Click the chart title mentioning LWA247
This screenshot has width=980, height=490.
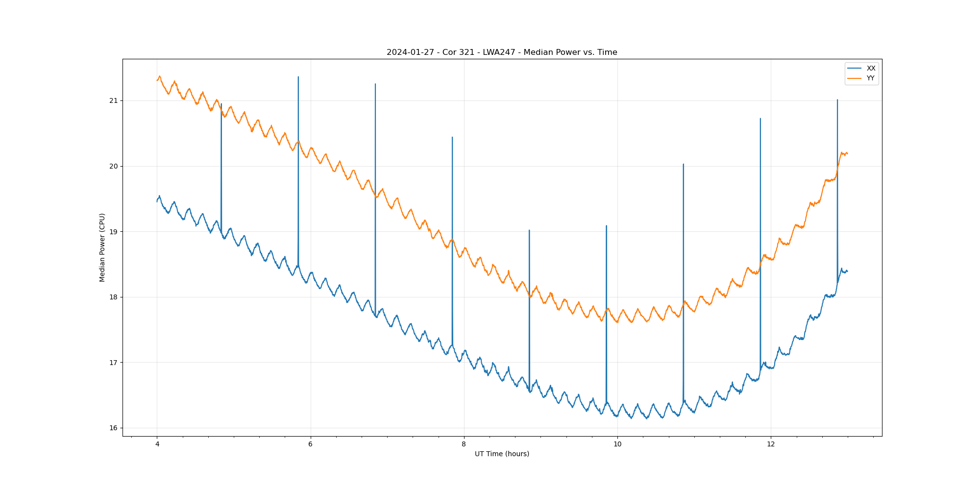pos(502,52)
